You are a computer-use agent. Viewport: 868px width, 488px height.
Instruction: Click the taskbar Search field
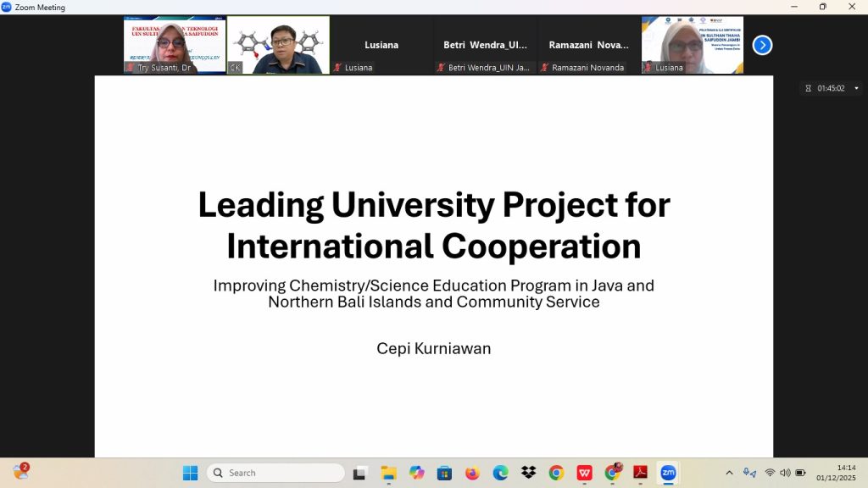[276, 473]
